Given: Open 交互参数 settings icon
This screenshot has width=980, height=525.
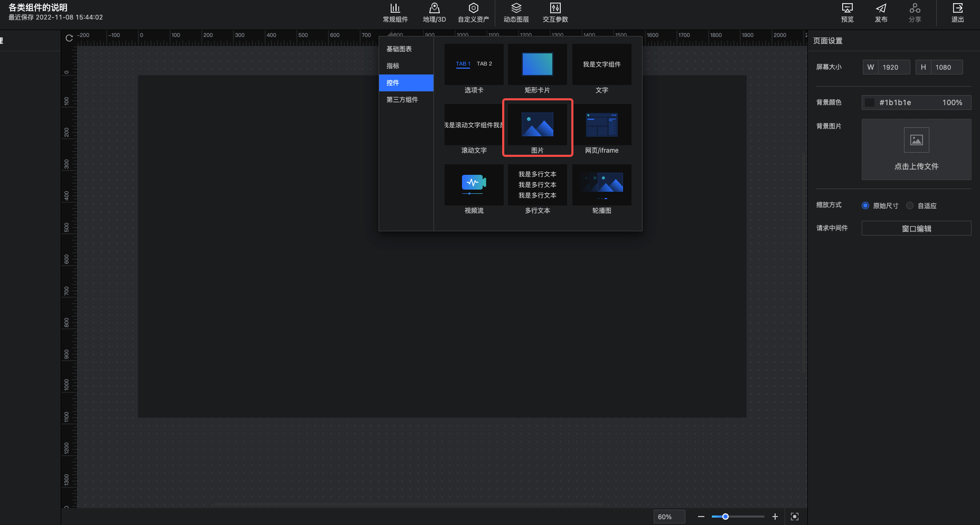Looking at the screenshot, I should click(555, 8).
